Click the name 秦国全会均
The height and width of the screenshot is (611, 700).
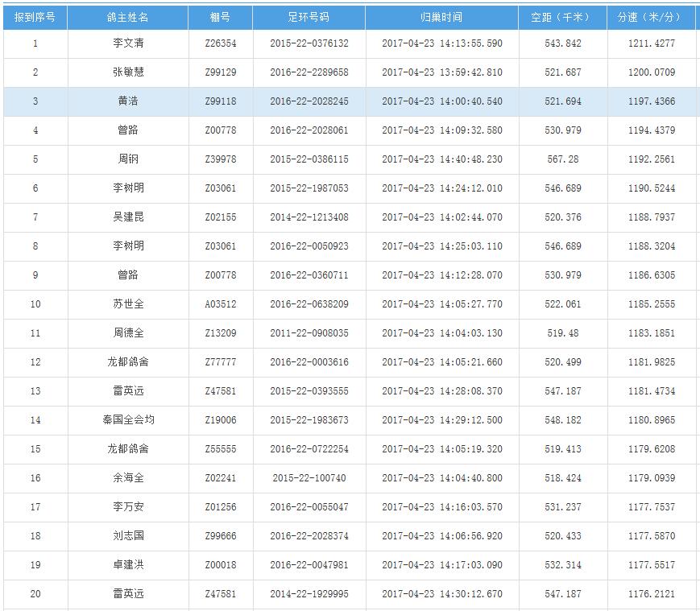[127, 420]
